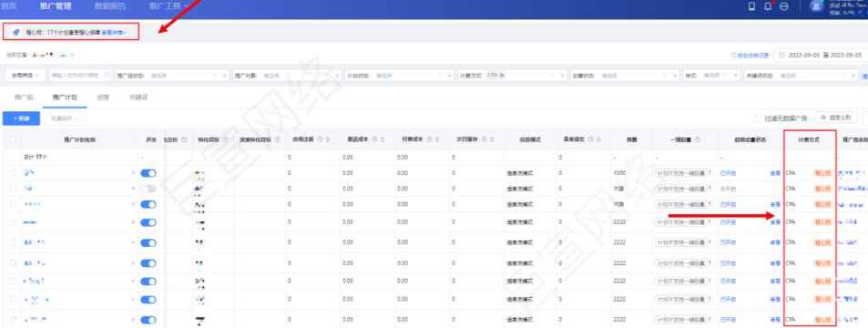Expand the 推广组状态 filter dropdown
The height and width of the screenshot is (328, 868).
[215, 76]
